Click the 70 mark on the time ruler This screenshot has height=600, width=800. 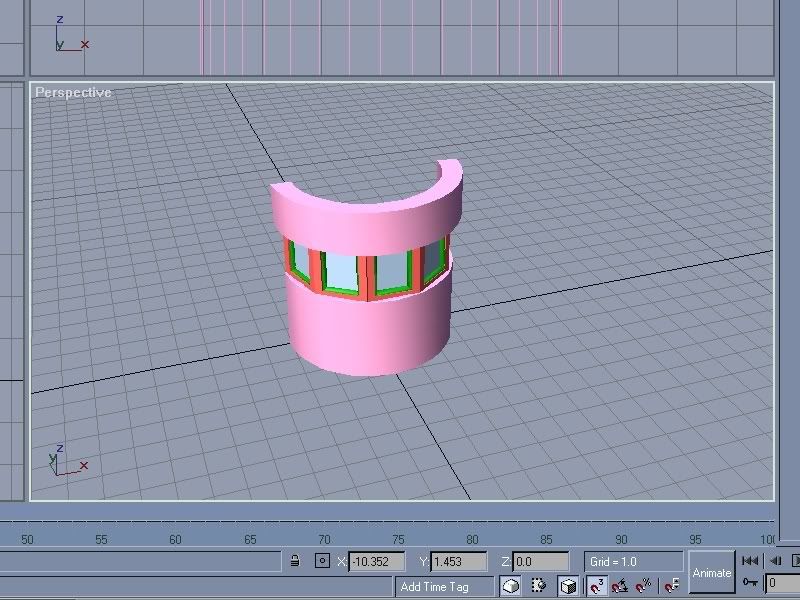coord(324,539)
